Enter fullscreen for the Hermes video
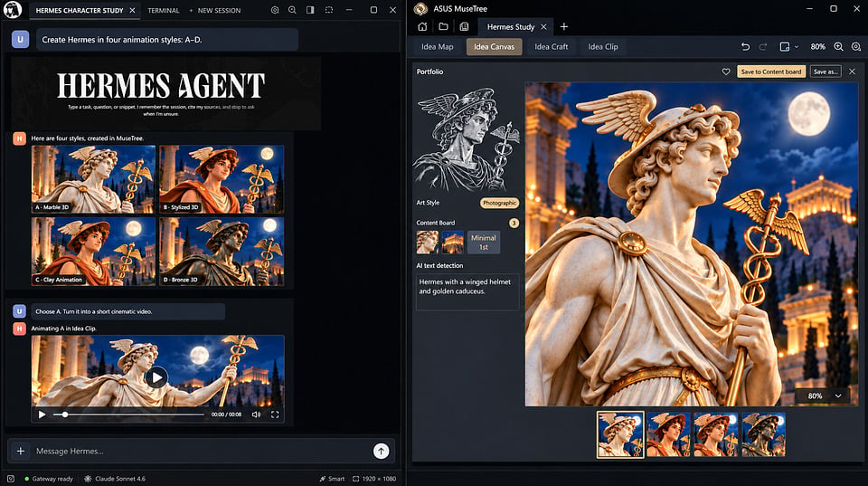This screenshot has height=486, width=868. [x=275, y=415]
